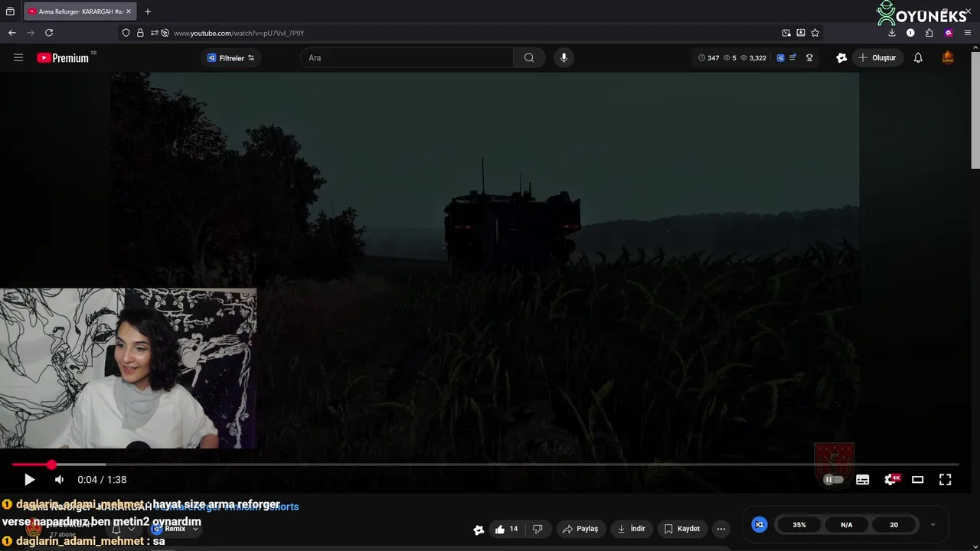Open the account avatar menu
Viewport: 980px width, 551px height.
948,58
